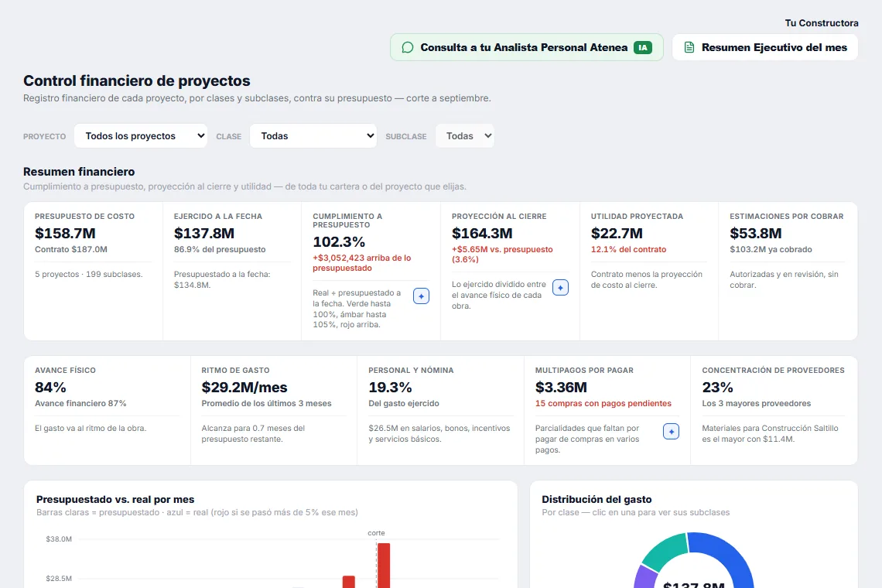Click the 'Distribución del gasto' heading
Screen dimensions: 882x588
[x=597, y=499]
